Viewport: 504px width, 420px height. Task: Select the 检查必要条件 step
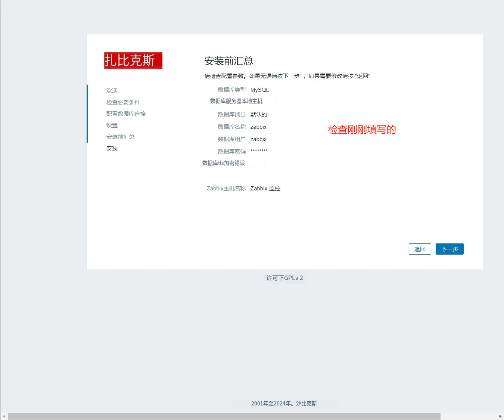click(x=123, y=102)
